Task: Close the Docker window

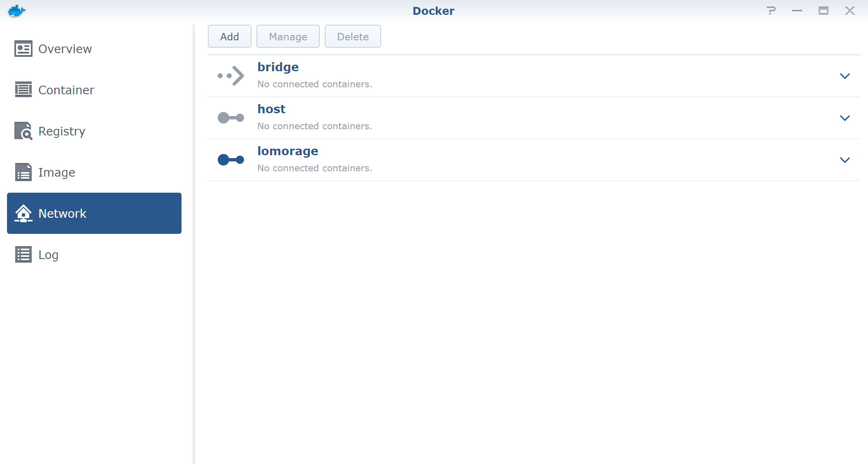Action: pos(850,11)
